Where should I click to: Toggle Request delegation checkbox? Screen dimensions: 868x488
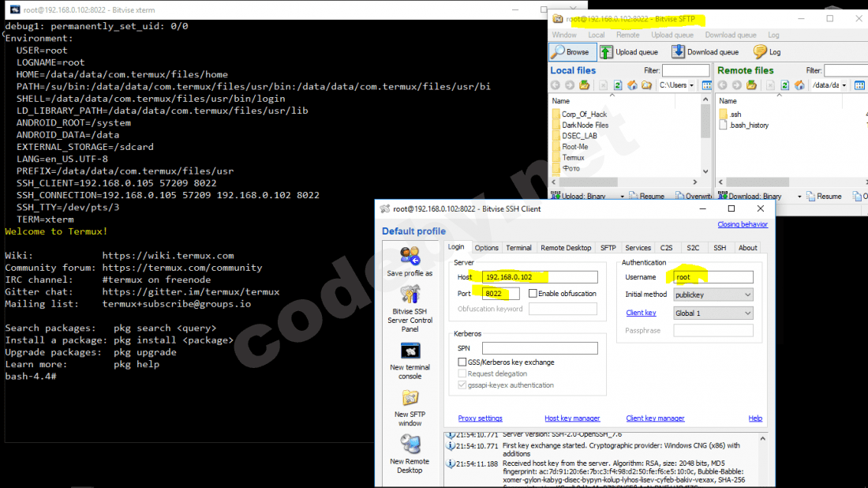coord(462,374)
